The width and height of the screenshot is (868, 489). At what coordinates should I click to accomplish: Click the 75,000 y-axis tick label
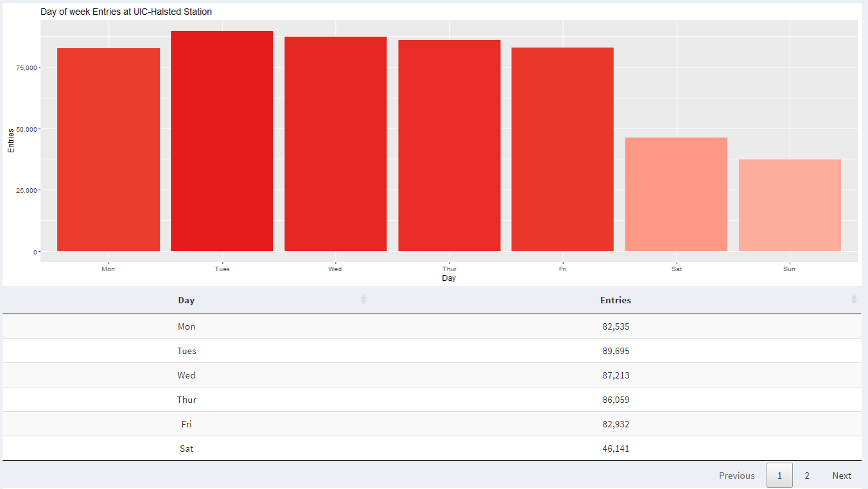(x=26, y=67)
